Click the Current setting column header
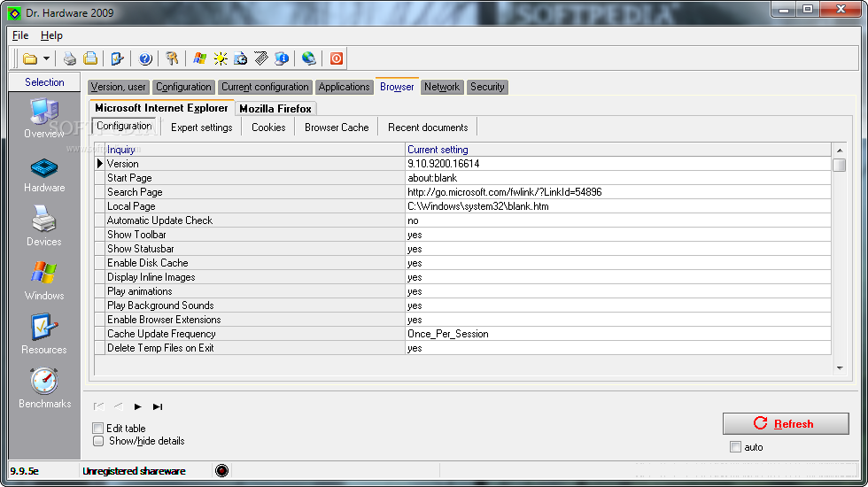 [618, 150]
